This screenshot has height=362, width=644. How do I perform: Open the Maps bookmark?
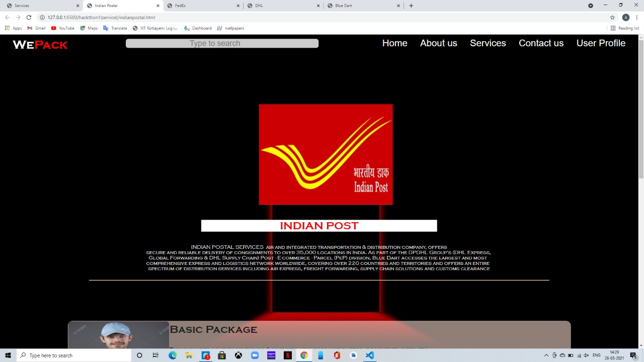click(89, 28)
